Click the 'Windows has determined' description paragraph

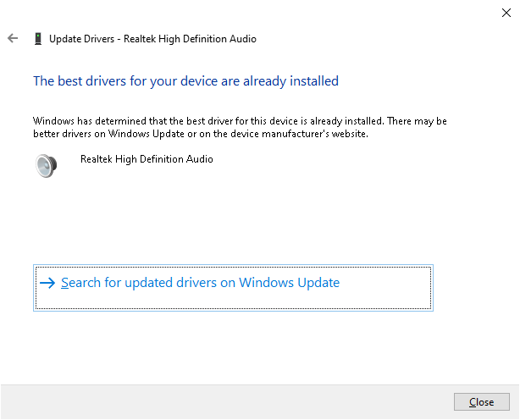coord(240,127)
